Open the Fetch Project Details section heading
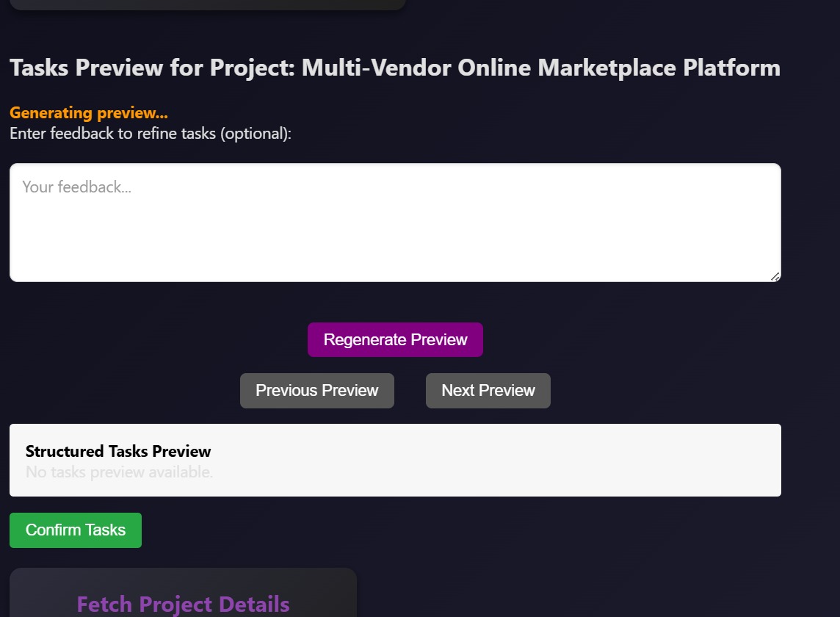Screen dimensions: 840x617 (184, 604)
